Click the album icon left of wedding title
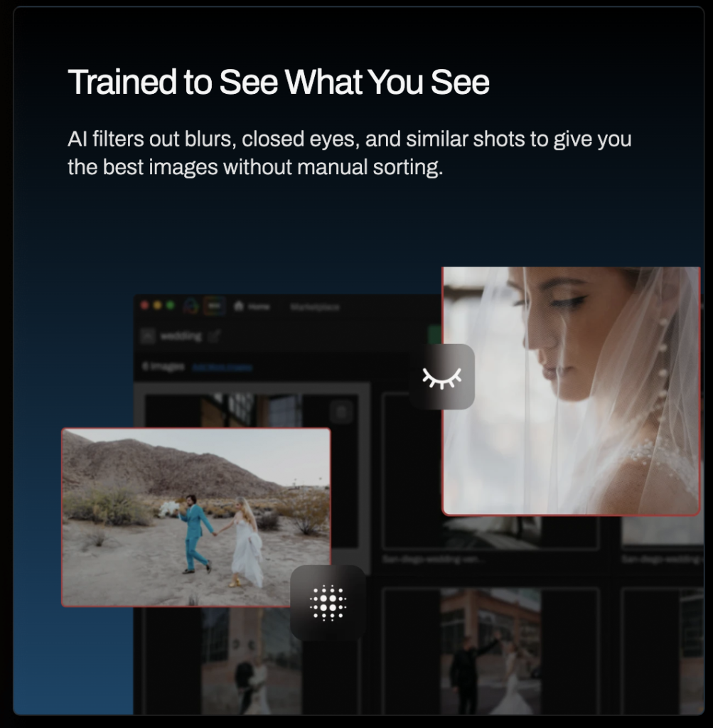This screenshot has height=728, width=713. [148, 336]
